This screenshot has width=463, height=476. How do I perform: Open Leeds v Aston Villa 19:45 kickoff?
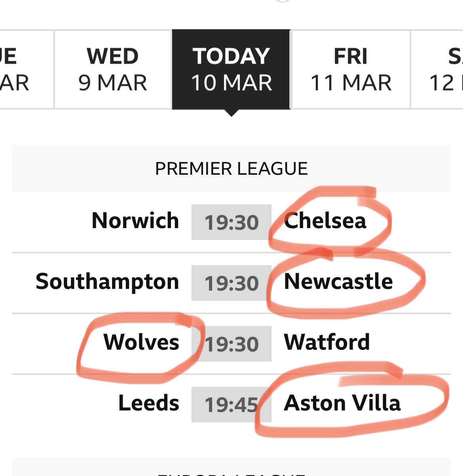pyautogui.click(x=231, y=404)
